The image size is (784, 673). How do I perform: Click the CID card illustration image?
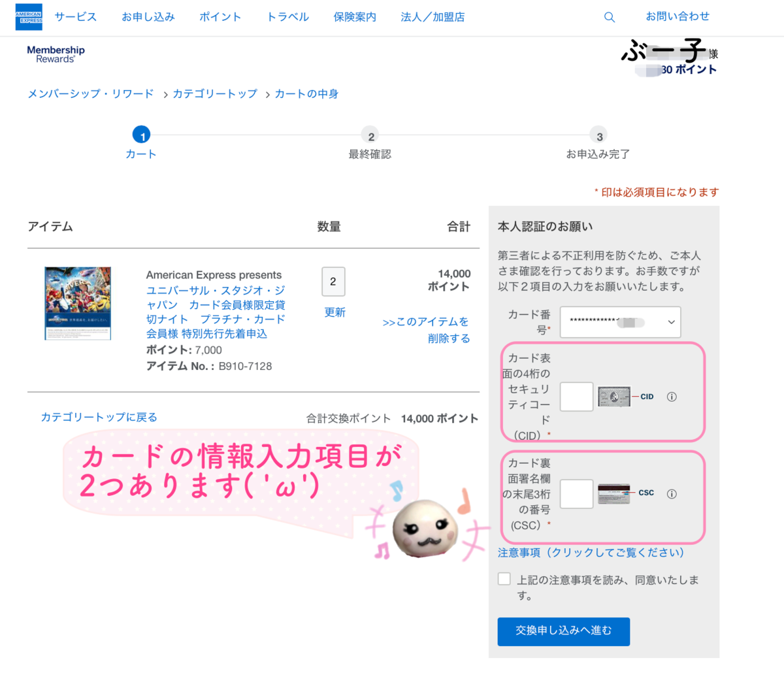click(614, 397)
